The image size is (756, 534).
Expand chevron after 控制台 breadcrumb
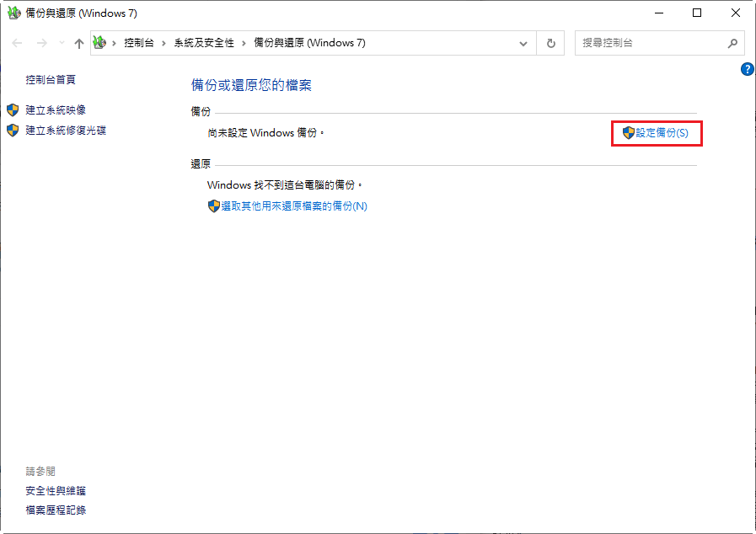[164, 43]
